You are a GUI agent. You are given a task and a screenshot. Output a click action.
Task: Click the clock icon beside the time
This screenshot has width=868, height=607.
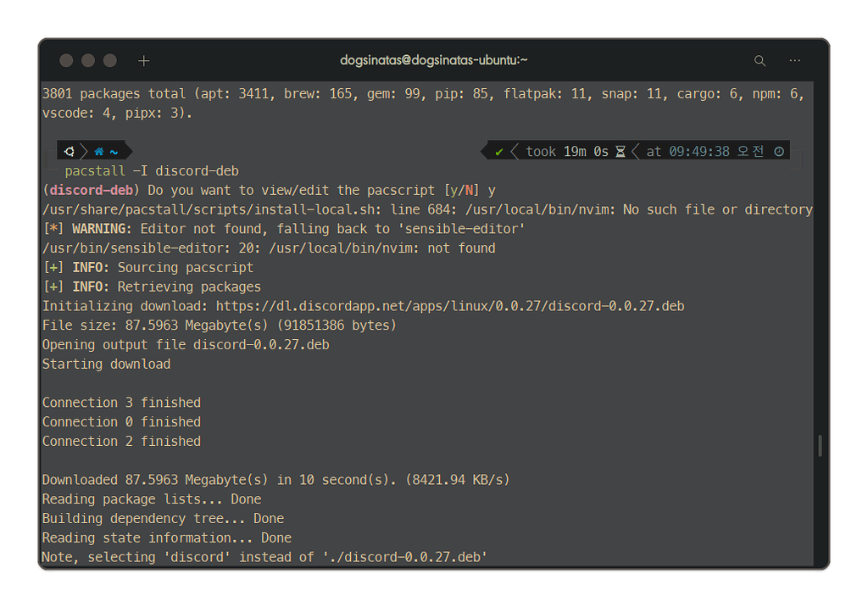[779, 152]
